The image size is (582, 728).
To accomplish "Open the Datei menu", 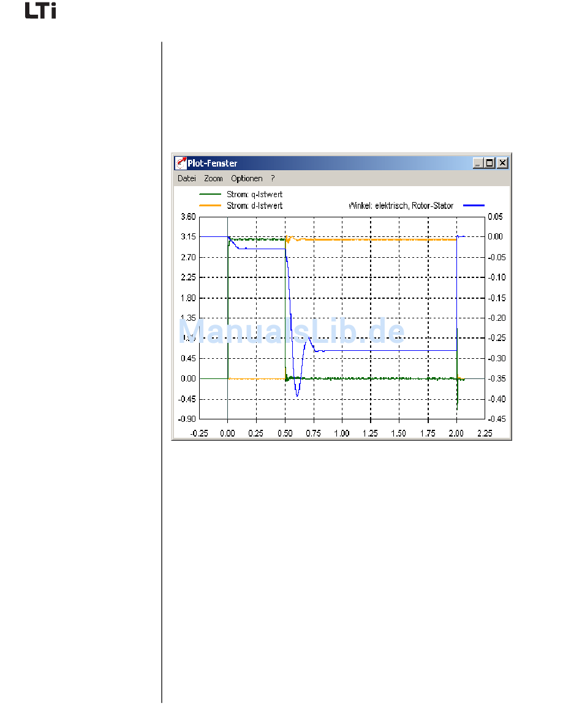I will click(187, 179).
